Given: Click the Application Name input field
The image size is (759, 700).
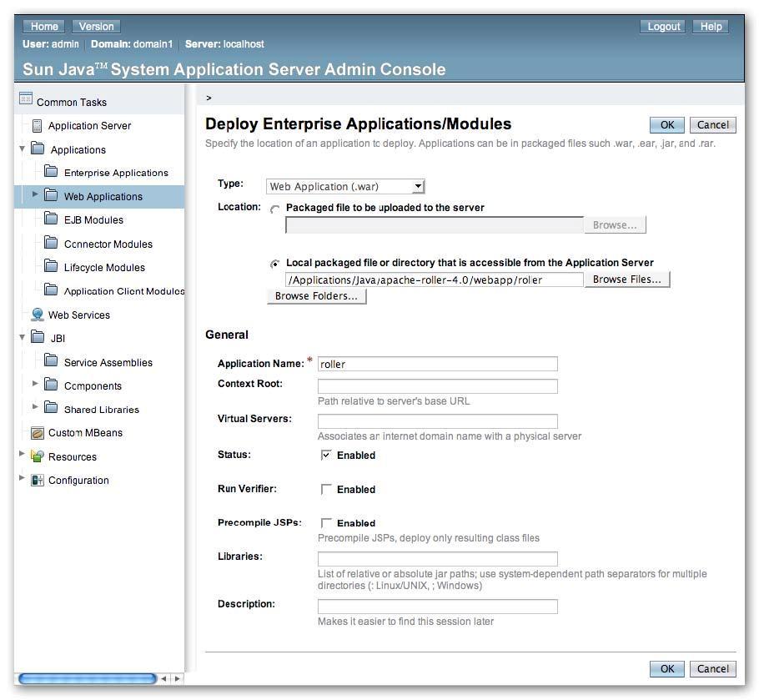Looking at the screenshot, I should 438,364.
